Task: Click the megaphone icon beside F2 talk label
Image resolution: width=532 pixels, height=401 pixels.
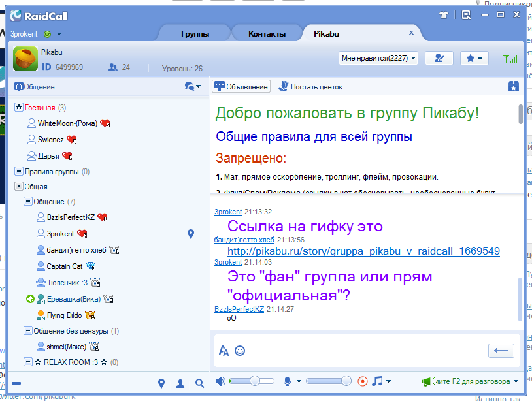Action: click(427, 381)
